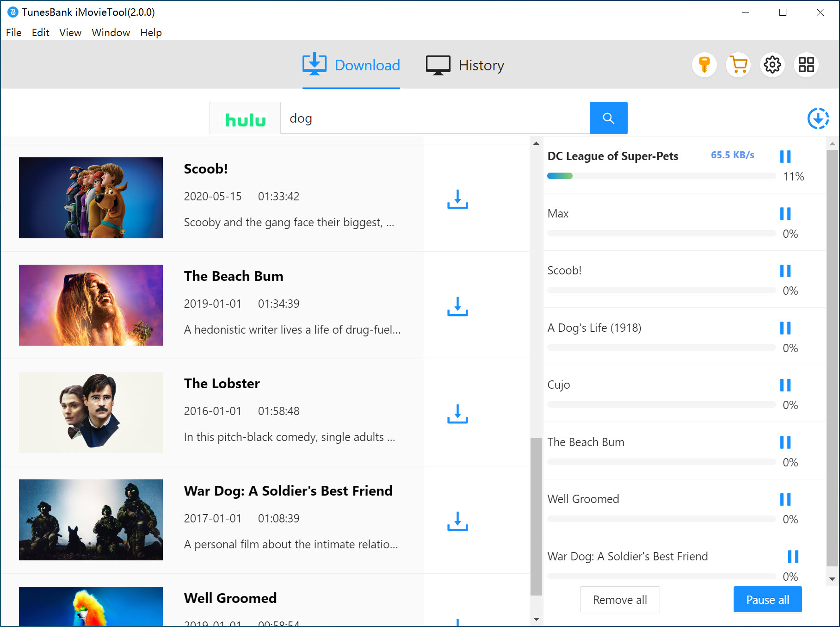The width and height of the screenshot is (840, 627).
Task: Pause A Dog's Life (1918) download
Action: [785, 328]
